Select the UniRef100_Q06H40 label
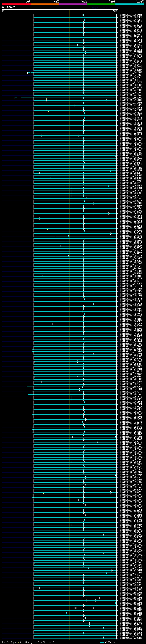The width and height of the screenshot is (146, 644). coord(131,233)
